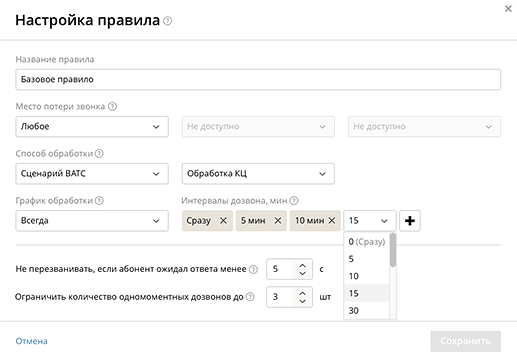Show help for График обработки
517x361 pixels.
[x=99, y=201]
